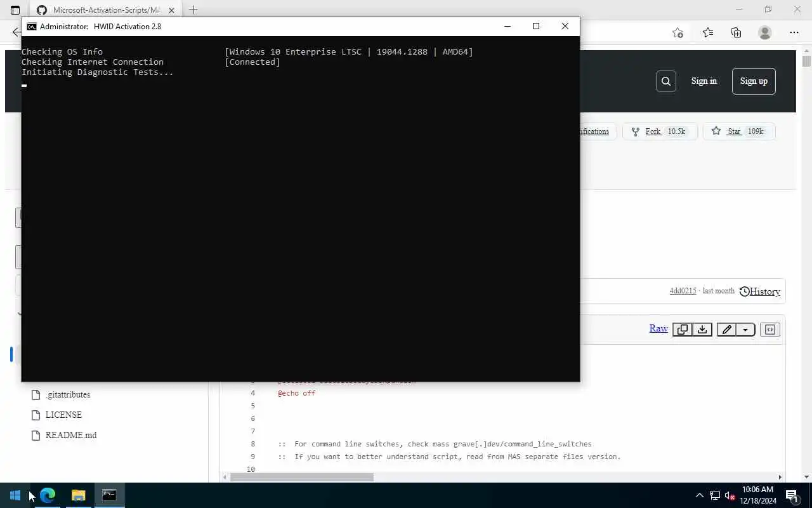This screenshot has width=812, height=508.
Task: Open LICENSE in file tree
Action: 63,415
